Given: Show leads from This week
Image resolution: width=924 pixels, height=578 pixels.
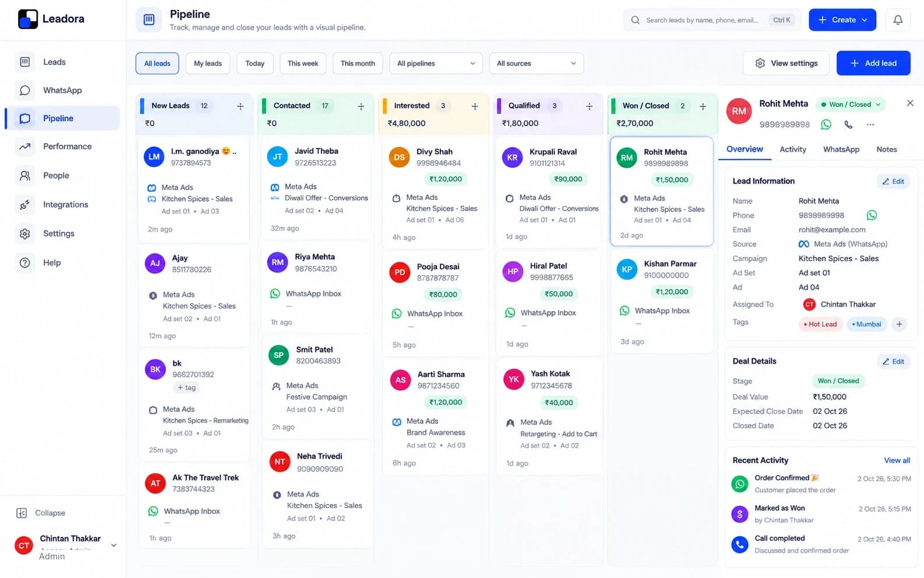Looking at the screenshot, I should [x=303, y=64].
